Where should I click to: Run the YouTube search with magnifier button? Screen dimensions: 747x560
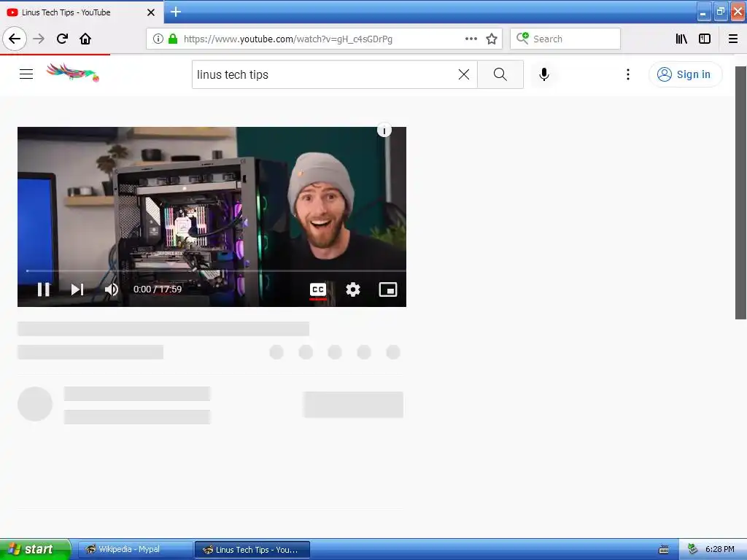(500, 74)
